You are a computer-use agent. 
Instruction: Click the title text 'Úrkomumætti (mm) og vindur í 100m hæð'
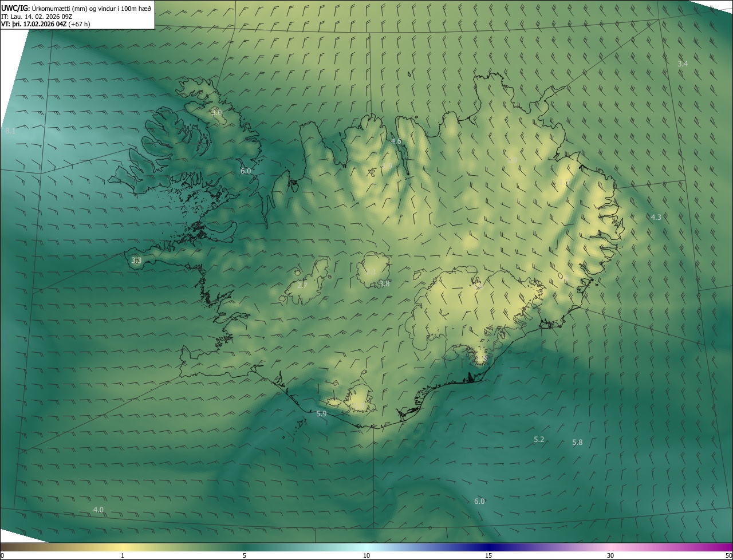click(x=91, y=9)
